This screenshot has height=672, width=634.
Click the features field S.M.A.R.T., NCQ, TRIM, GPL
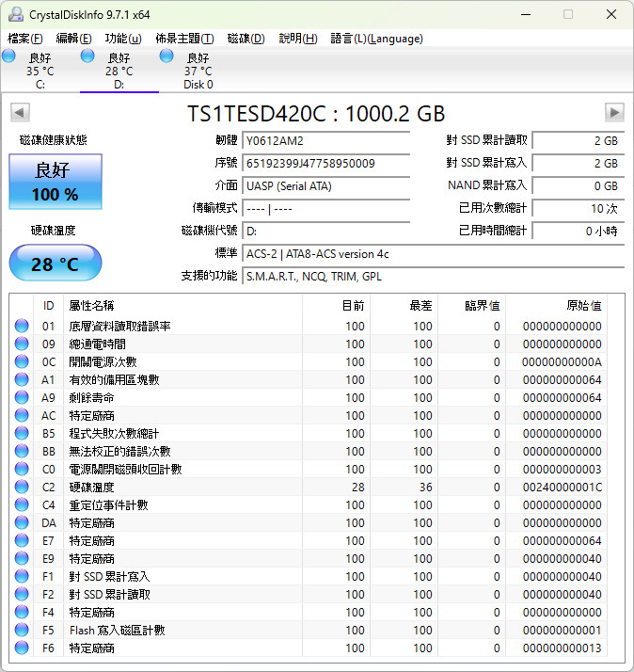click(x=433, y=277)
